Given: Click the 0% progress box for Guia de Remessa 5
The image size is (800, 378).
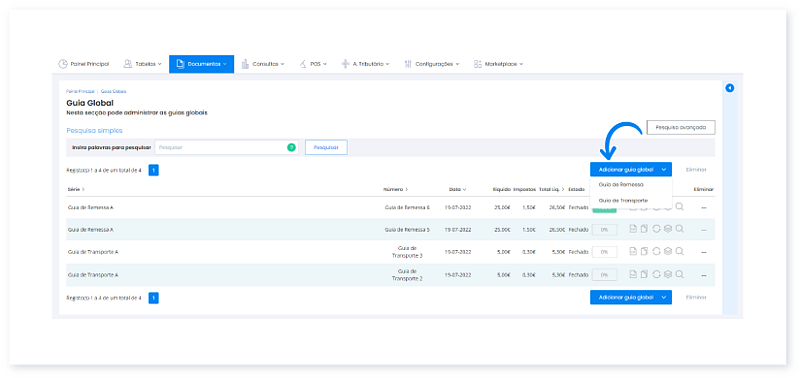Looking at the screenshot, I should 604,230.
